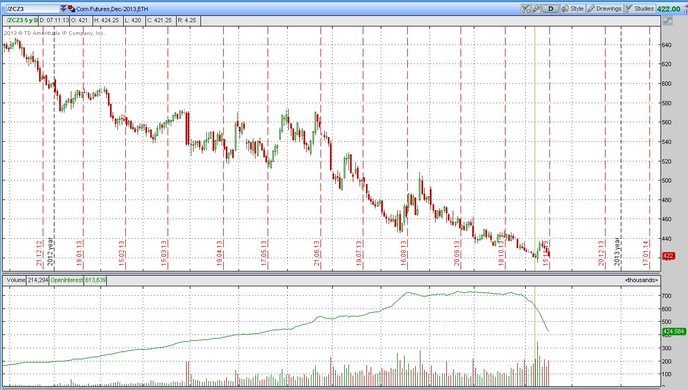The image size is (688, 390).
Task: Open the Studies button
Action: (639, 8)
